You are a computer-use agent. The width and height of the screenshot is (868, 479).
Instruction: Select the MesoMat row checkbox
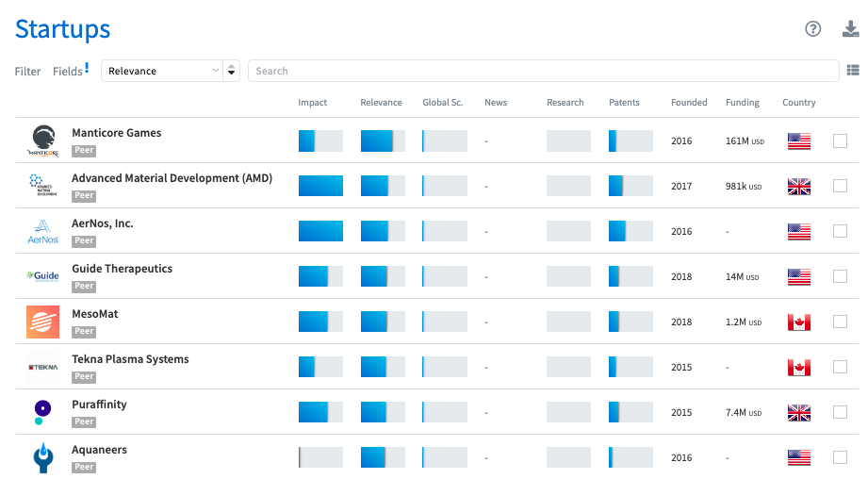point(840,322)
